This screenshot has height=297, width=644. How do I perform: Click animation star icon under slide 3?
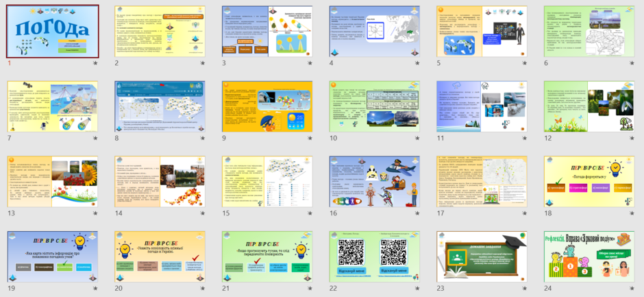(x=310, y=63)
